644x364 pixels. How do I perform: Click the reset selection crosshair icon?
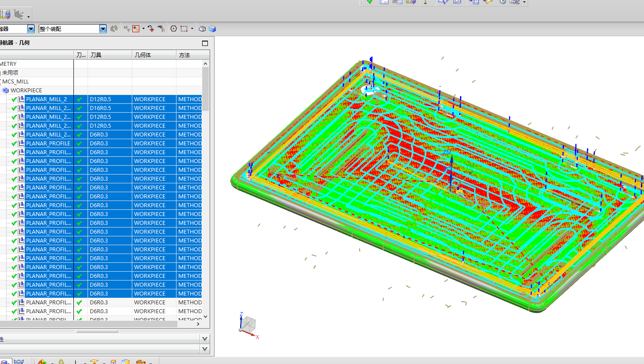[151, 29]
